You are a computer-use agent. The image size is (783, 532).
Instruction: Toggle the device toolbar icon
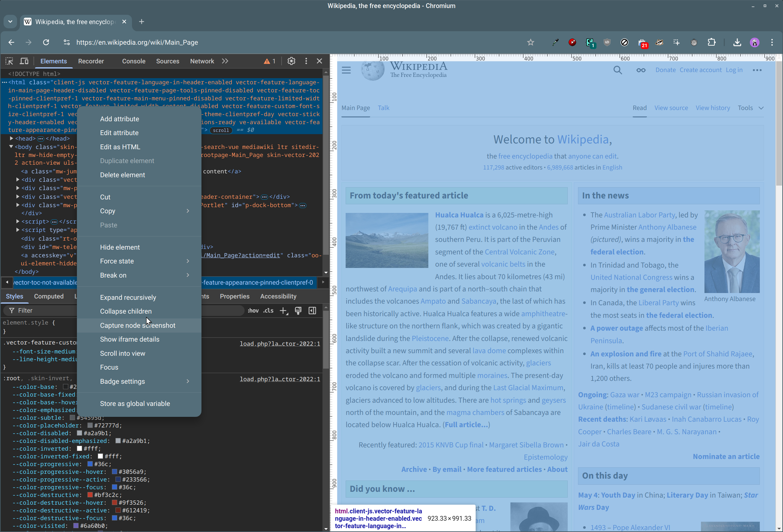tap(24, 61)
